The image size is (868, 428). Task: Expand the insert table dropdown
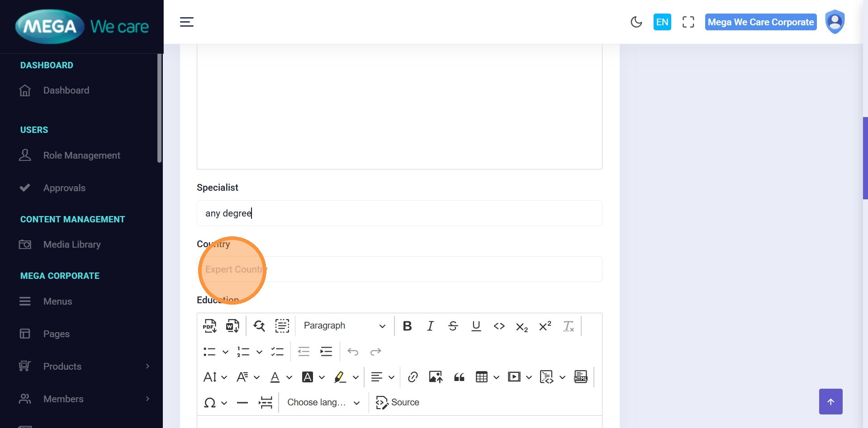pos(496,377)
